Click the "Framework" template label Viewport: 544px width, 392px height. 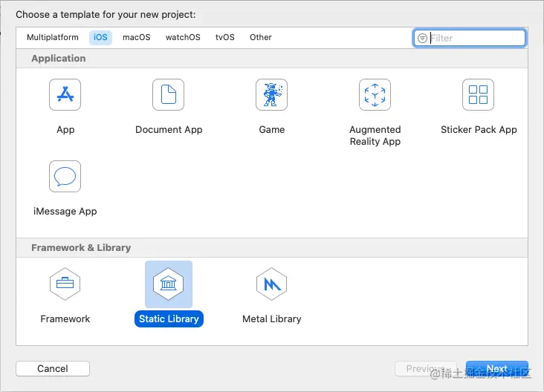[x=65, y=318]
